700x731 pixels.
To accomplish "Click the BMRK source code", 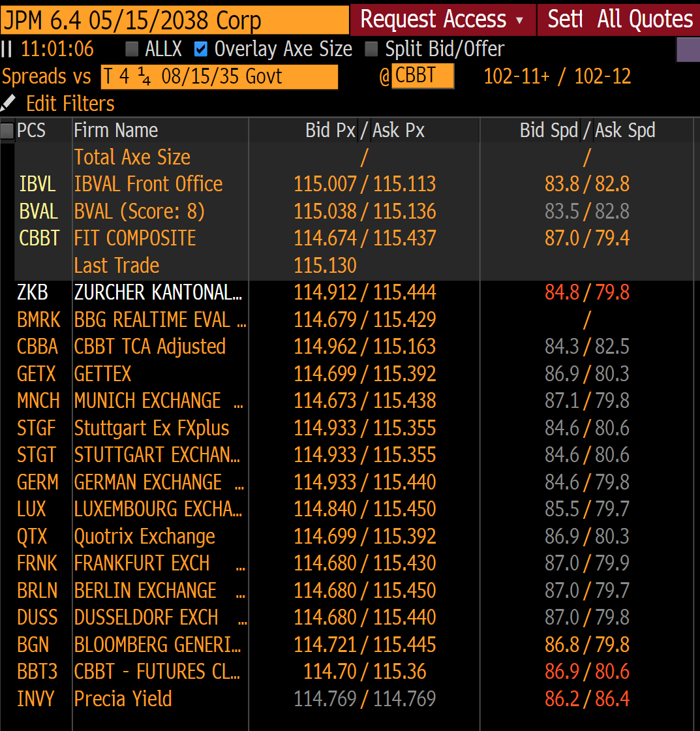I will tap(38, 320).
